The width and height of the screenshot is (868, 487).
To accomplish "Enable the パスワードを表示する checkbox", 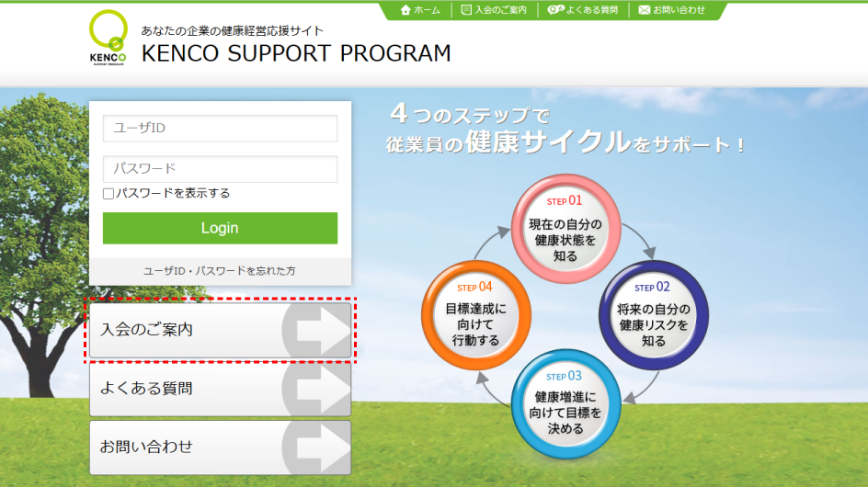I will pos(108,194).
